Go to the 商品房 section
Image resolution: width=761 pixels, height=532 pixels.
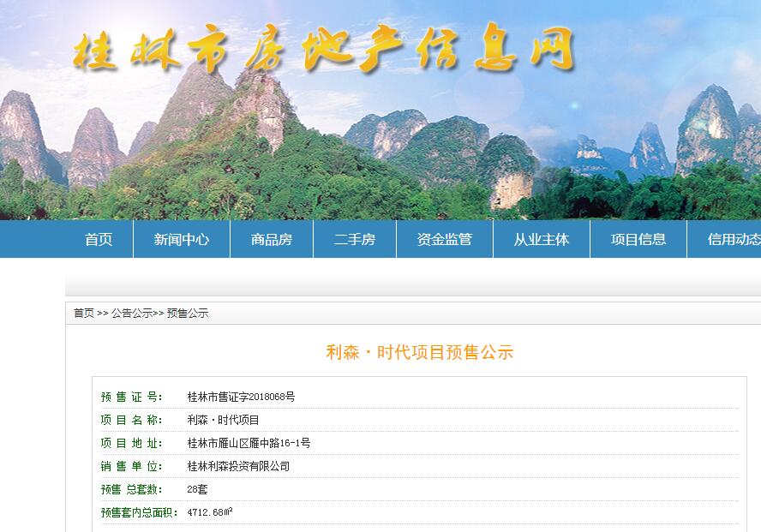click(x=272, y=240)
